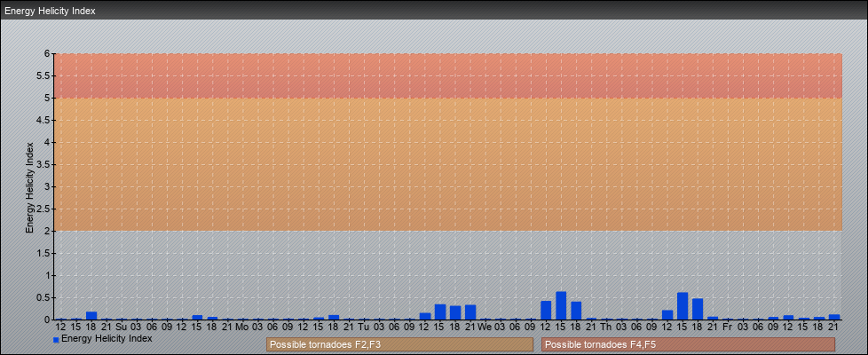Click the y-axis value '4'
The width and height of the screenshot is (868, 355).
coord(48,142)
